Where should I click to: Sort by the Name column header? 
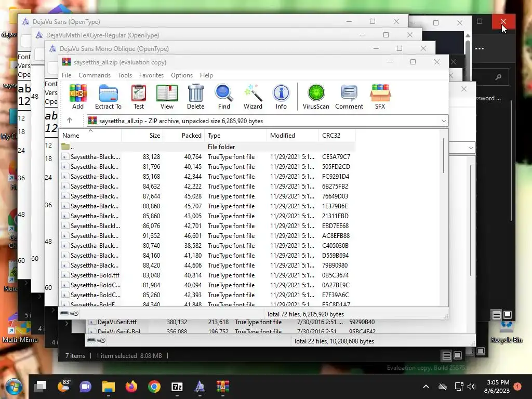[90, 136]
